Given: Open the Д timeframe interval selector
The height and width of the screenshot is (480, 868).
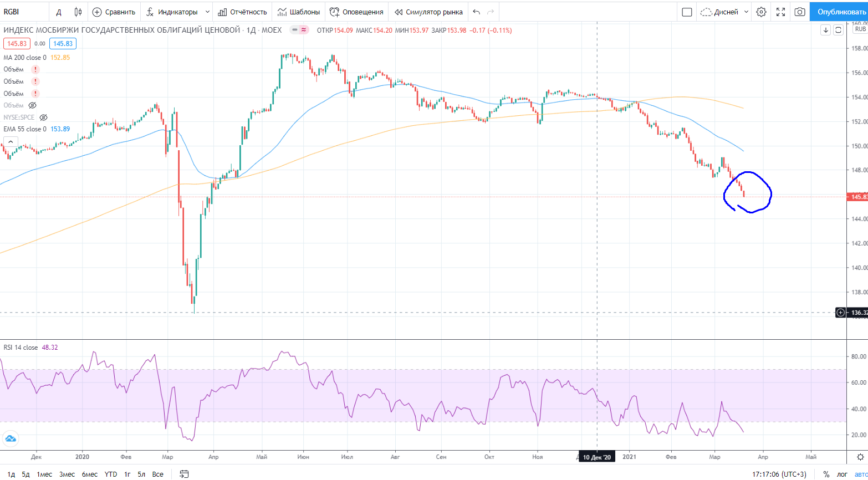Looking at the screenshot, I should pos(59,12).
